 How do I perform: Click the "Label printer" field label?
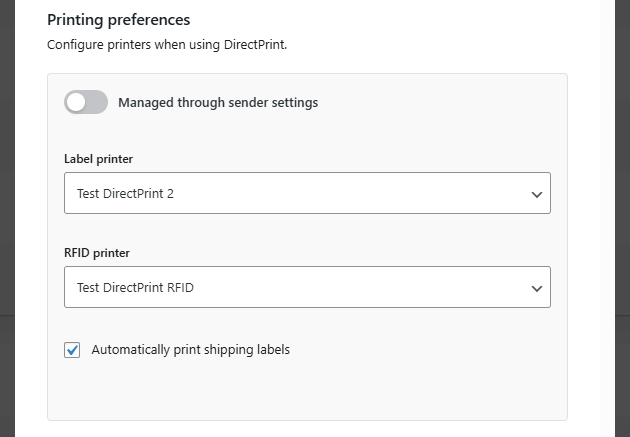point(98,159)
